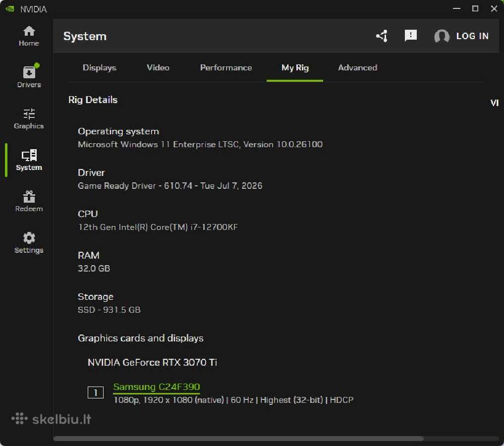Click the share icon in header

click(x=382, y=36)
